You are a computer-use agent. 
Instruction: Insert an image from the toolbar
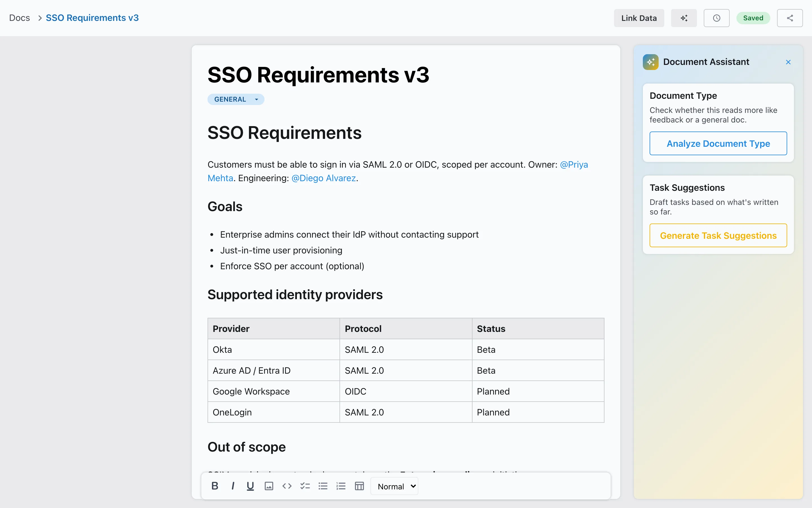tap(269, 486)
